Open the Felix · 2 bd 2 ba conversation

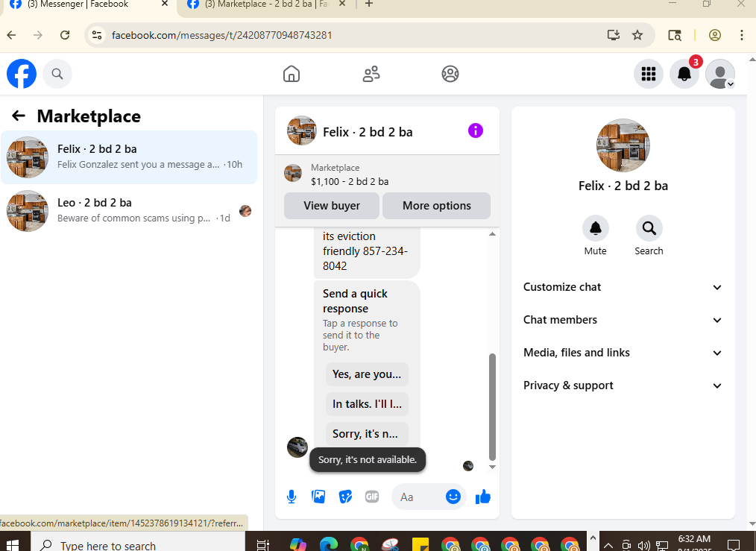pos(129,157)
